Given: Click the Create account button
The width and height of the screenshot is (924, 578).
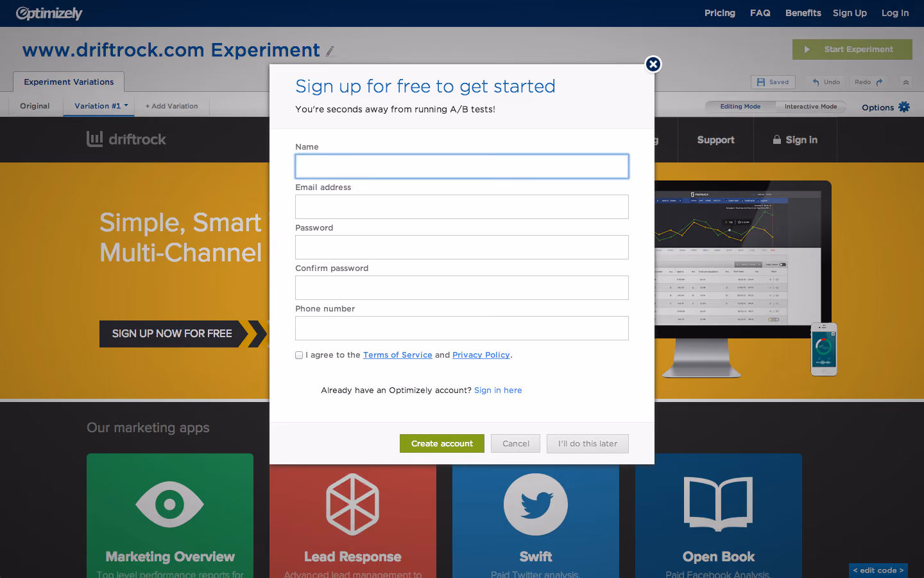Looking at the screenshot, I should coord(442,444).
